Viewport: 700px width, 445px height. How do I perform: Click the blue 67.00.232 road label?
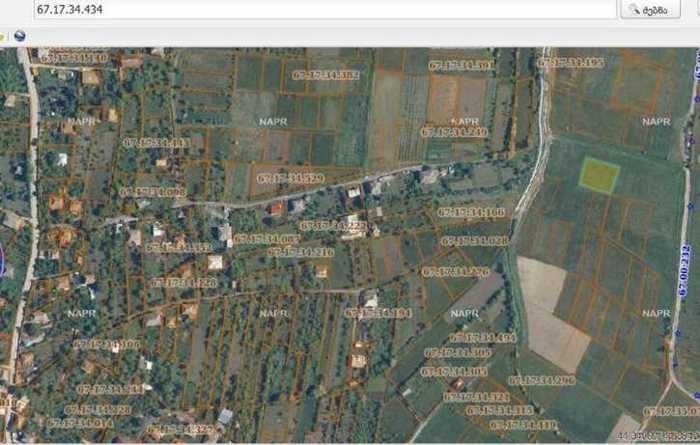(x=685, y=270)
